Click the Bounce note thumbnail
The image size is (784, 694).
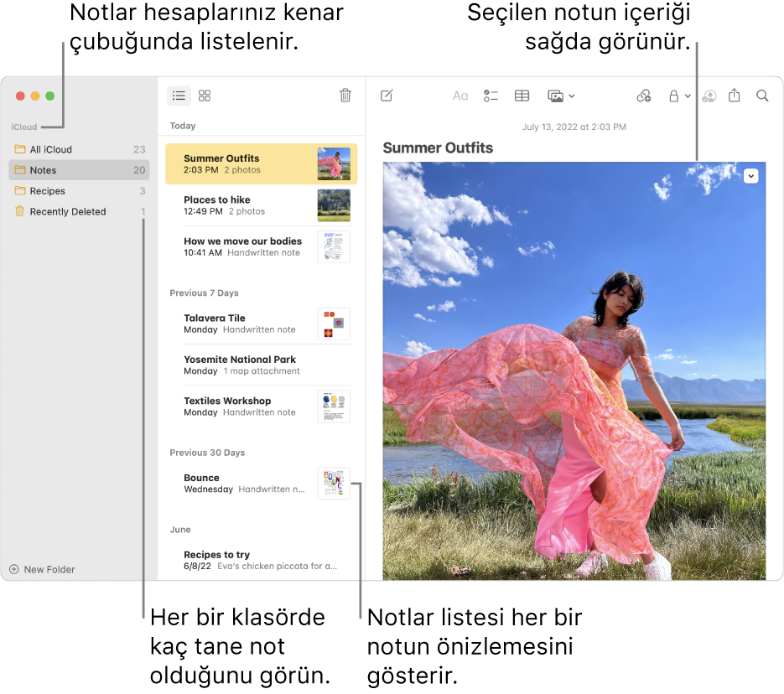pos(334,483)
